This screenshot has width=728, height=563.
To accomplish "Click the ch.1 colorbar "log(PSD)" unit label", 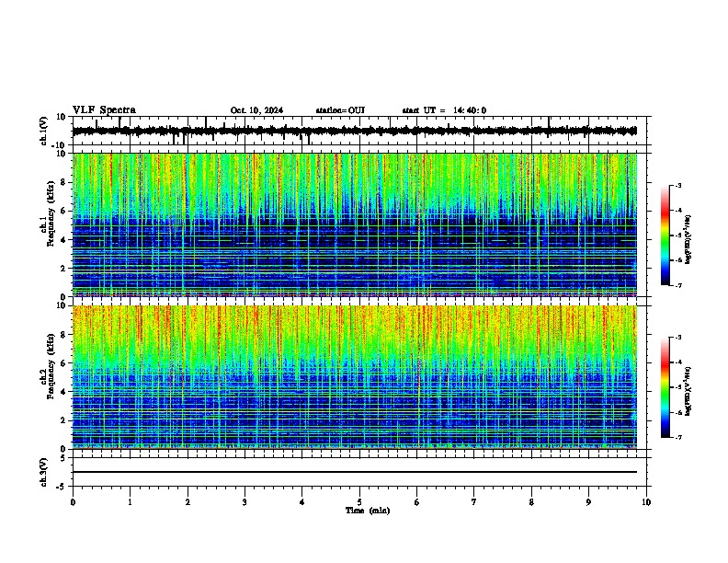I will pos(688,239).
